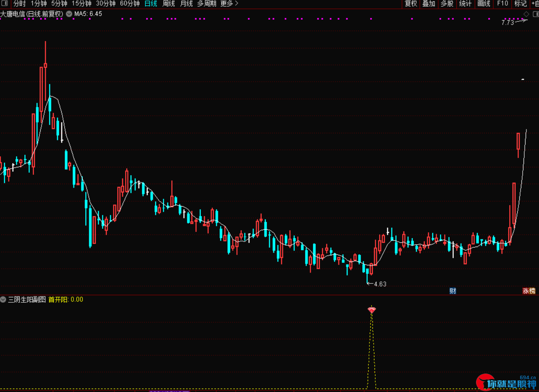Click the 大唐电信 stock title
This screenshot has height=392, width=539.
click(x=32, y=14)
